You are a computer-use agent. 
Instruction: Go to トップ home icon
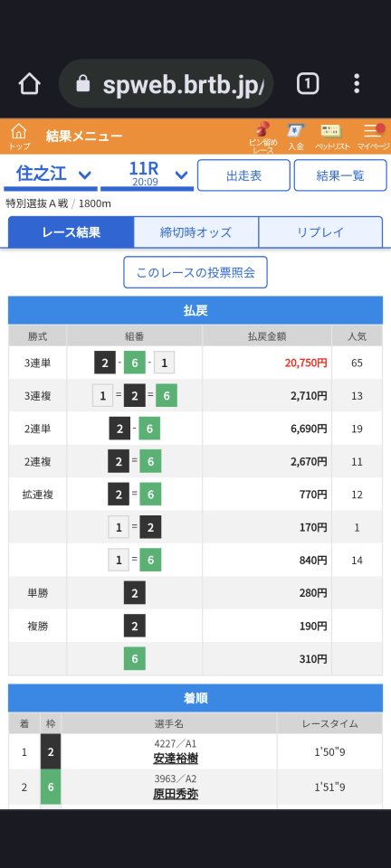[x=19, y=137]
